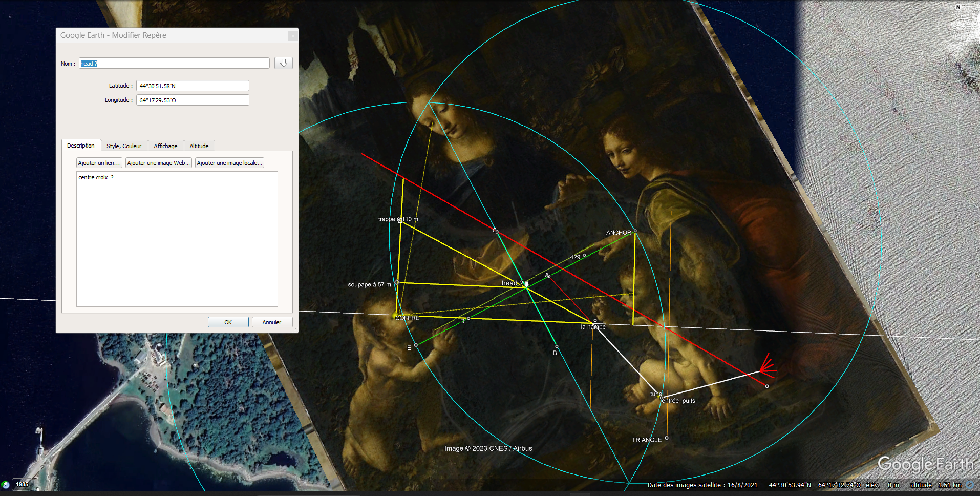
Task: Open the Affichage tab
Action: (165, 146)
